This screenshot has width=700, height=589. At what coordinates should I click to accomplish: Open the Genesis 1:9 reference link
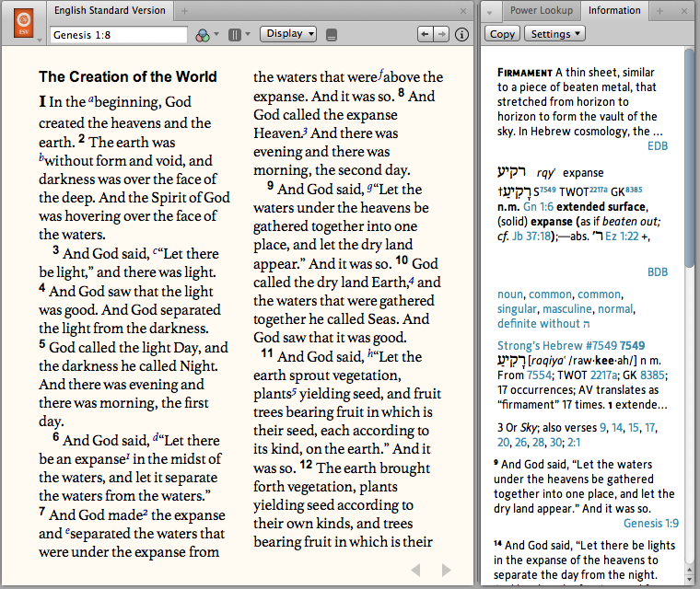point(651,523)
